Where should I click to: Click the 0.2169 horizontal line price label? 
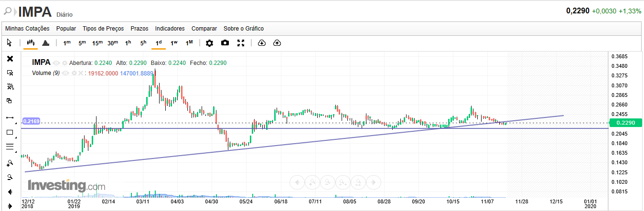click(x=31, y=122)
